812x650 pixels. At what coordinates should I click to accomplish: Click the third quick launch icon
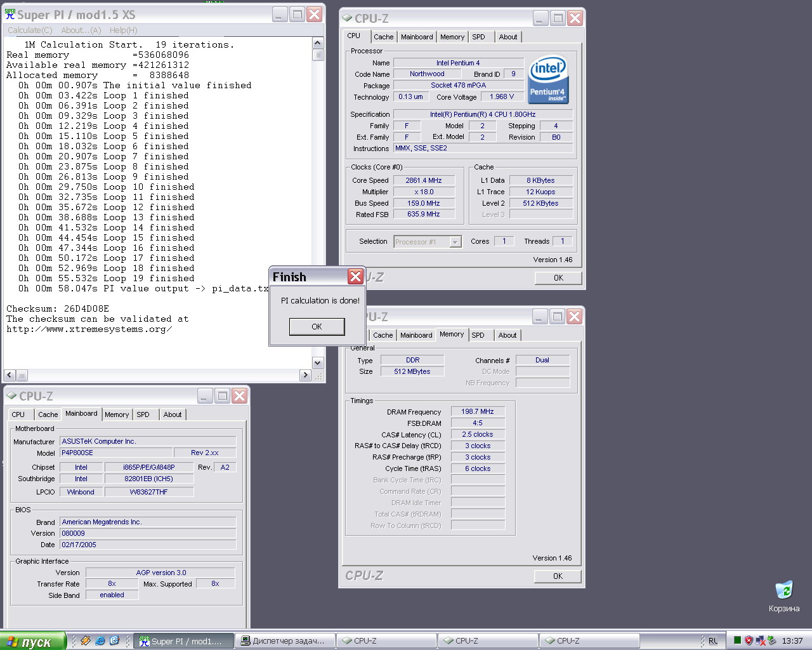(114, 640)
